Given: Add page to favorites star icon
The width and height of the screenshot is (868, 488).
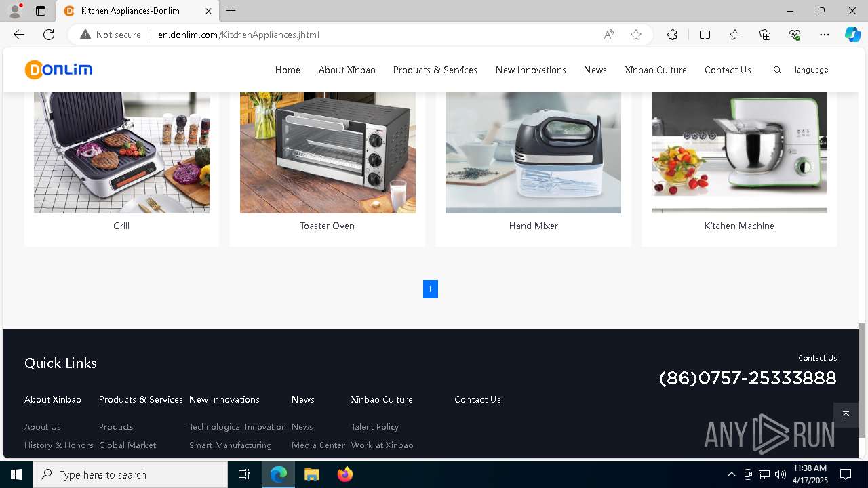Looking at the screenshot, I should point(636,35).
